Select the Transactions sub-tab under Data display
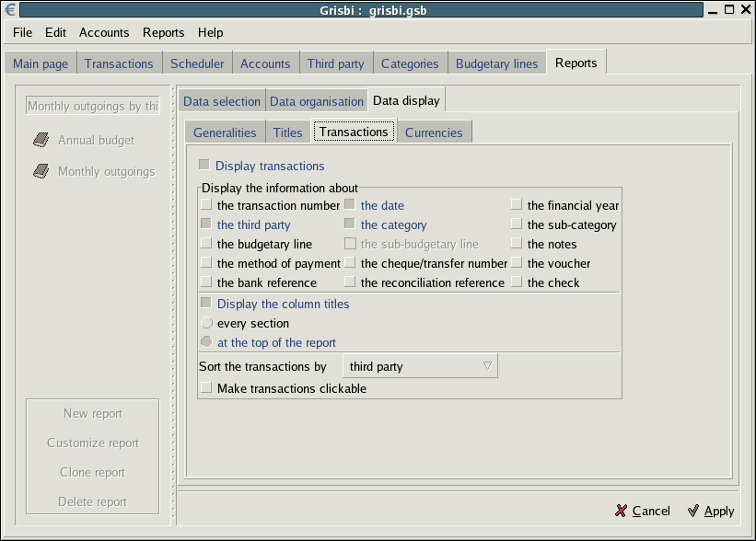 pos(354,132)
